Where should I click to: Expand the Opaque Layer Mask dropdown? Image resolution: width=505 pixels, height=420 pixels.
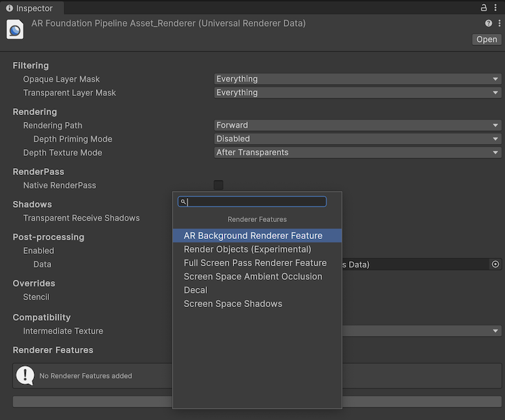(357, 79)
